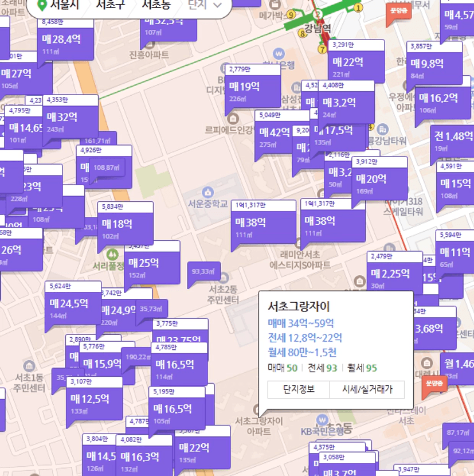474x476 pixels.
Task: Click the 서초1동 주민센터 building icon
Action: click(29, 366)
